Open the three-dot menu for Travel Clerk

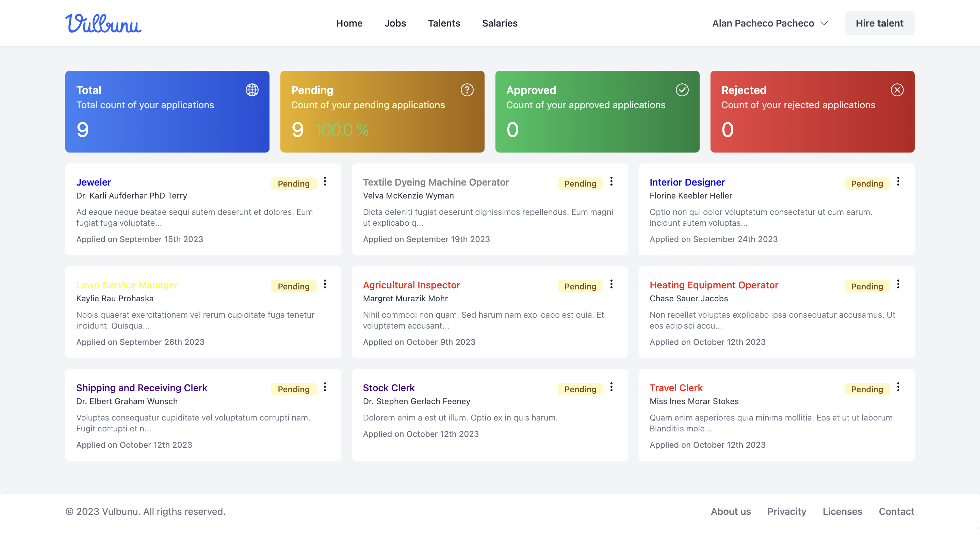click(x=898, y=387)
